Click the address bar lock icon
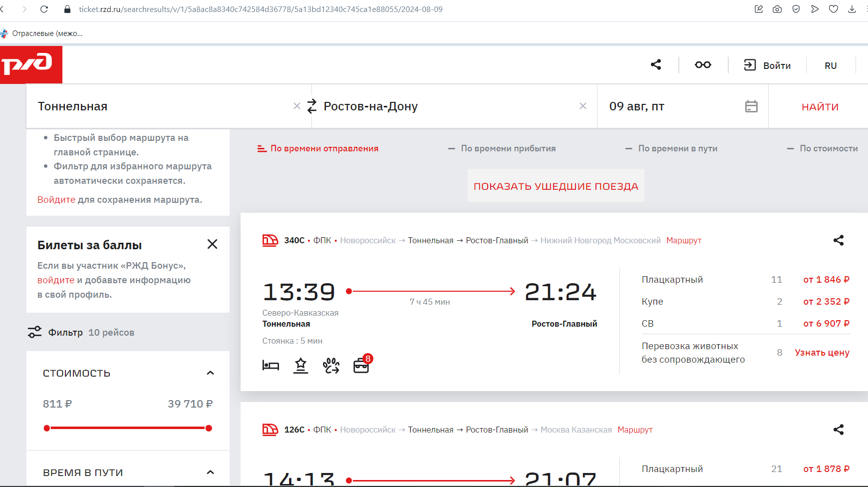The height and width of the screenshot is (487, 868). [67, 9]
